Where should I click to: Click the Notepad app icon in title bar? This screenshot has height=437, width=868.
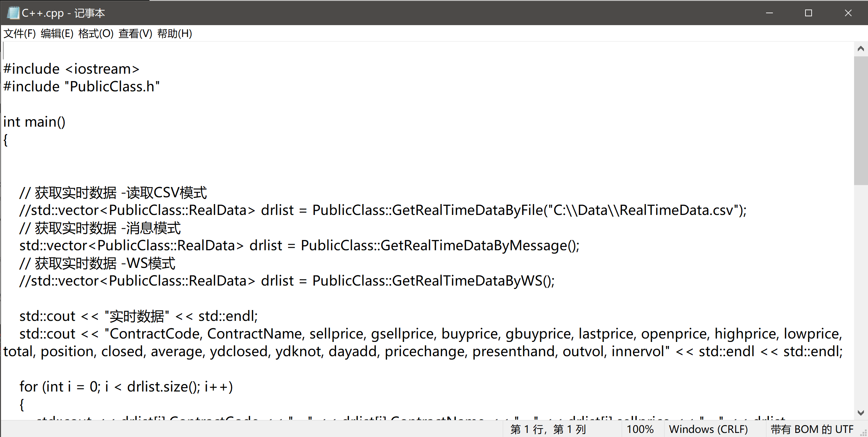click(13, 13)
